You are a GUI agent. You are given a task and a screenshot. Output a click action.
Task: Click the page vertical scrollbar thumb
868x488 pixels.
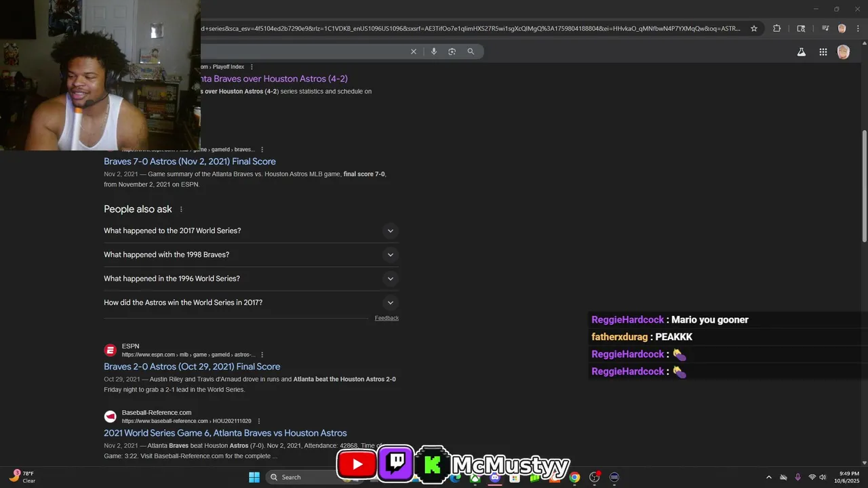click(864, 185)
